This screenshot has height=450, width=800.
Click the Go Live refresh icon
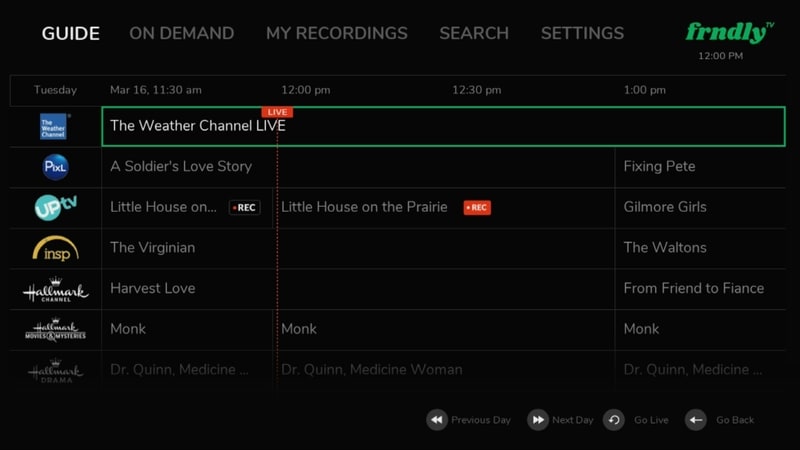[x=614, y=420]
